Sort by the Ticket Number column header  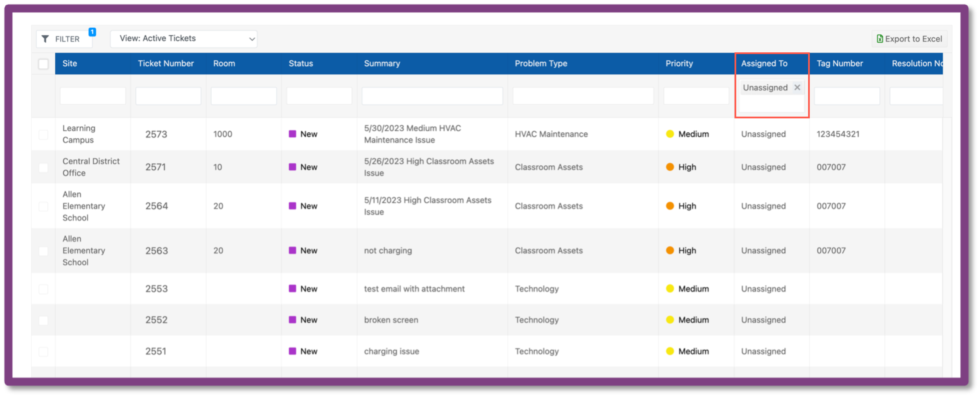tap(166, 63)
